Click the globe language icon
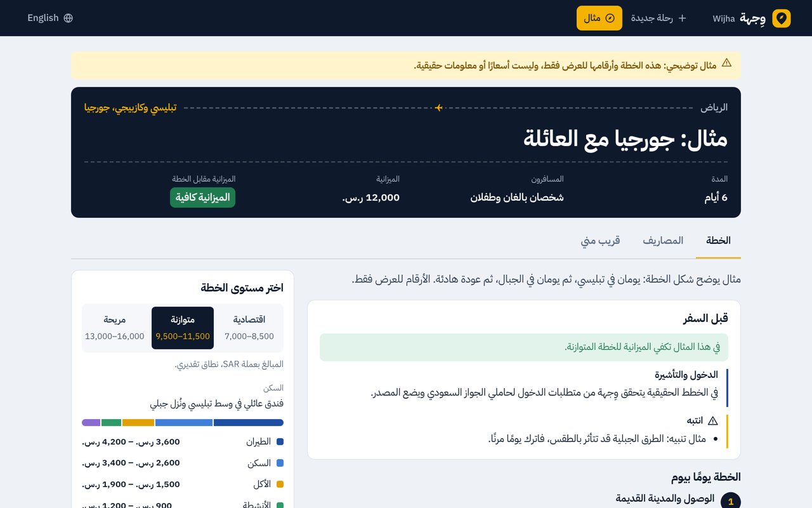The image size is (812, 508). click(68, 18)
